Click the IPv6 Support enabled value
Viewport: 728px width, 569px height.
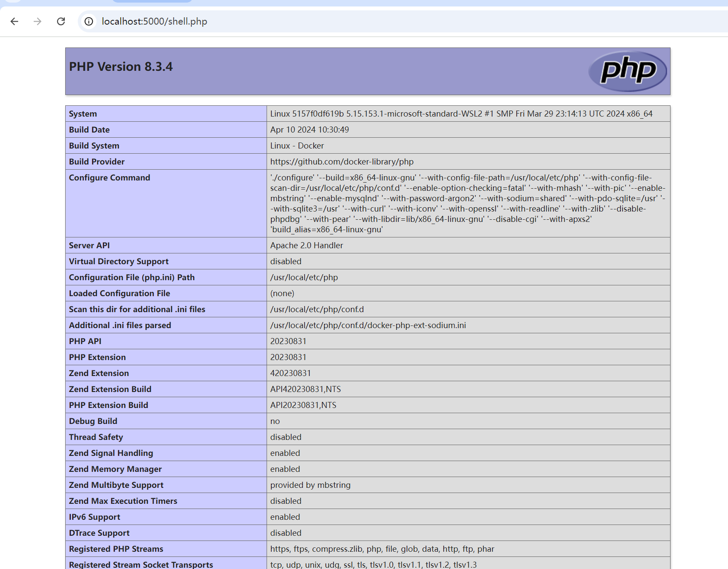click(x=285, y=517)
